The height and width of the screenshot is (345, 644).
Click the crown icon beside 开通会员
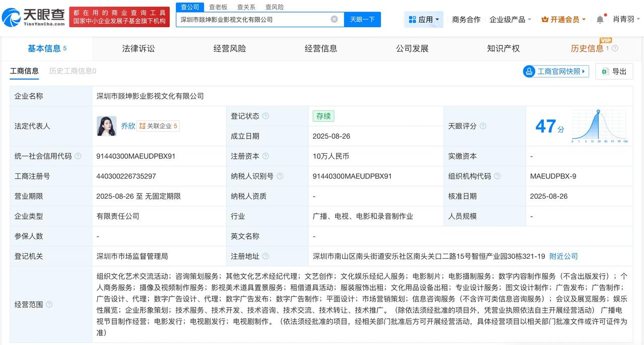(545, 19)
